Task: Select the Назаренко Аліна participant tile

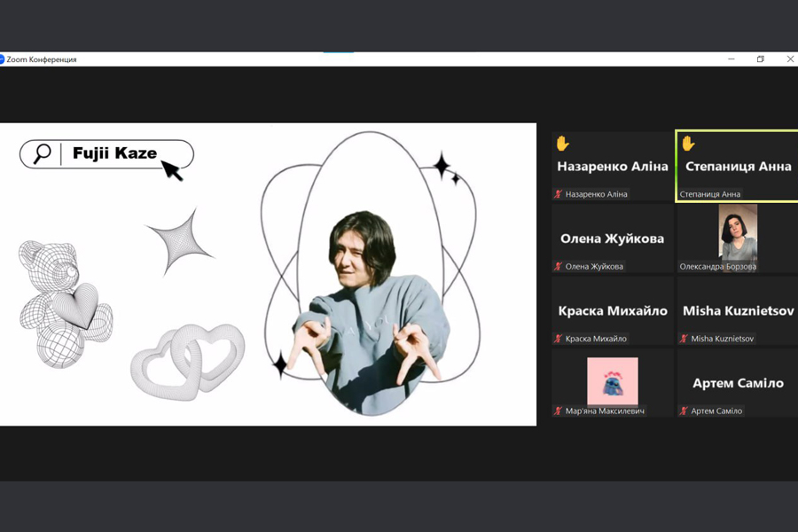Action: pos(612,166)
